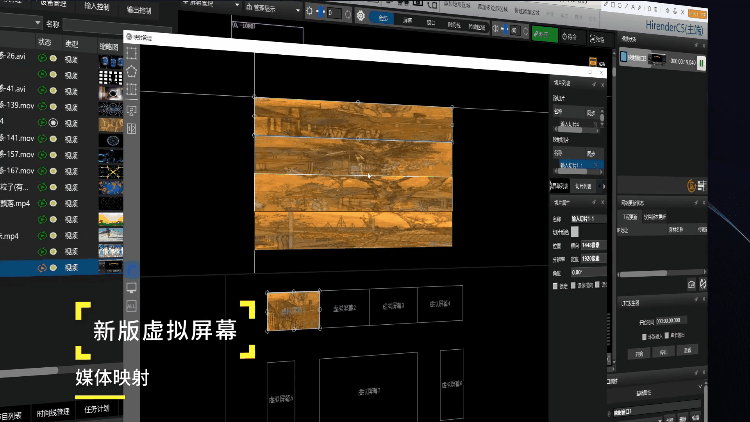Tick the right checkbox under start time field

tap(667, 335)
